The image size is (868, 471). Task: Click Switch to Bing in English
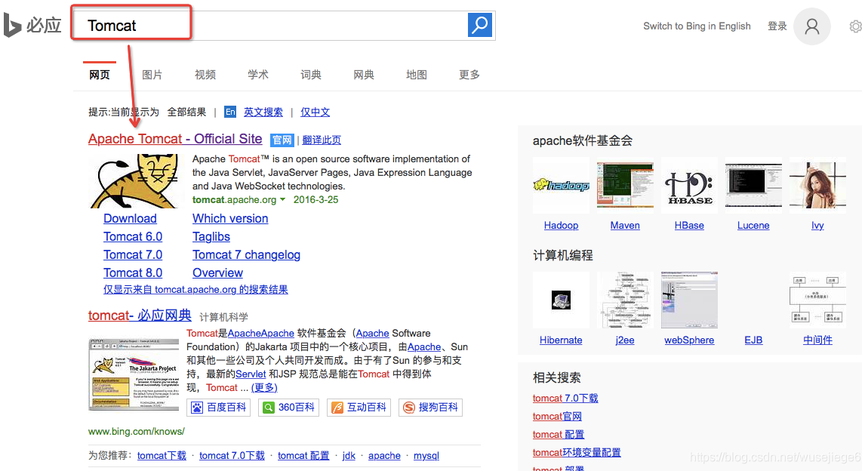[x=697, y=26]
